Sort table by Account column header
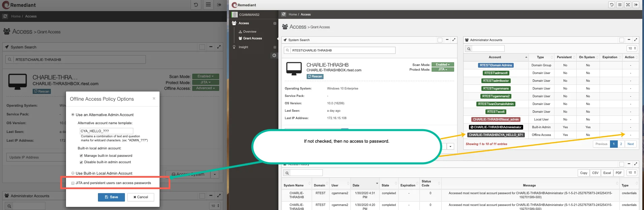644x210 pixels. tap(496, 57)
